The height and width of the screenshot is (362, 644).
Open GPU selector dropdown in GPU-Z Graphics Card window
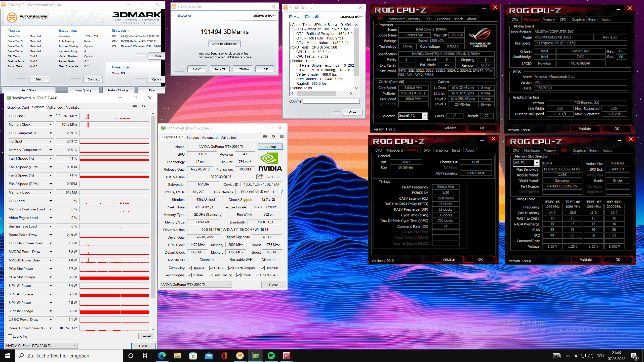point(196,285)
